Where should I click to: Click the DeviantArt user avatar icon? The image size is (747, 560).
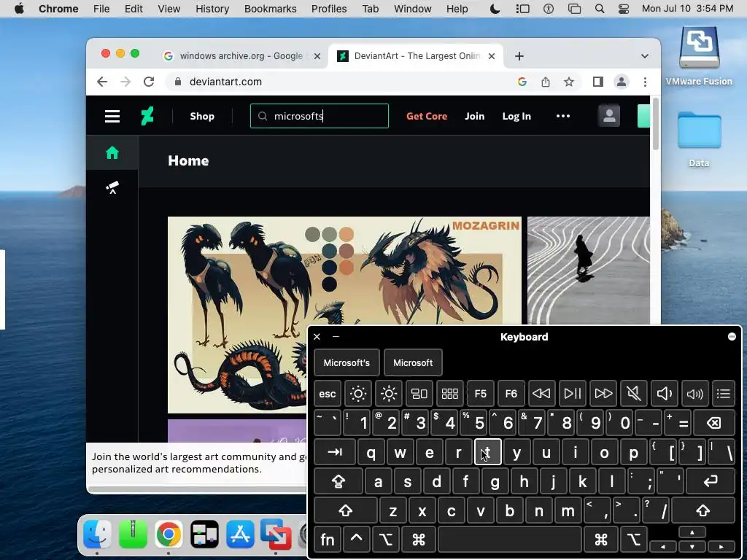[609, 116]
